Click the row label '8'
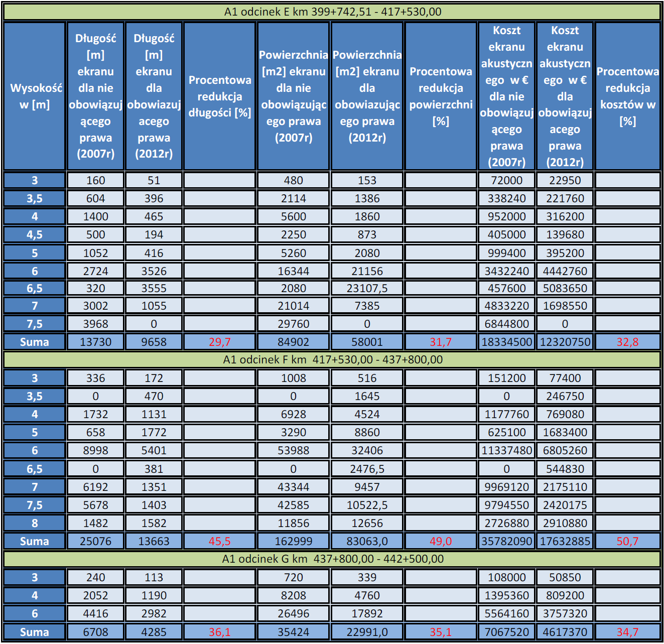Image resolution: width=664 pixels, height=644 pixels. point(35,523)
